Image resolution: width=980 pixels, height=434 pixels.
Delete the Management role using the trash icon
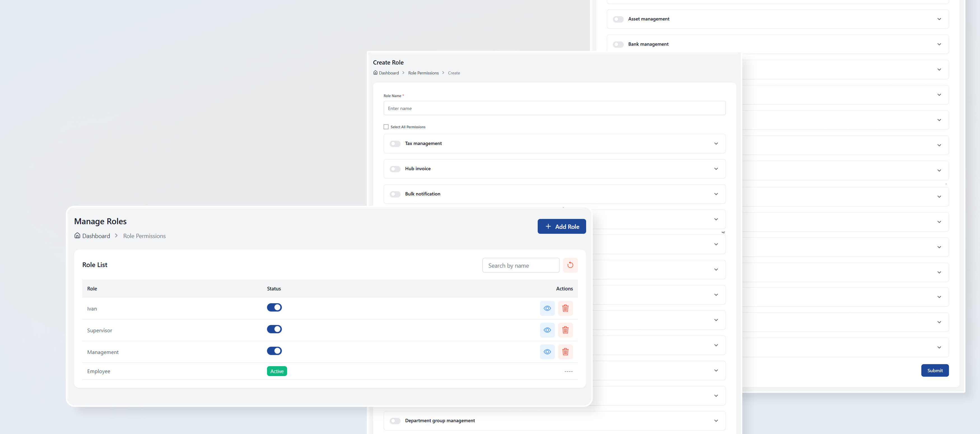(x=565, y=352)
